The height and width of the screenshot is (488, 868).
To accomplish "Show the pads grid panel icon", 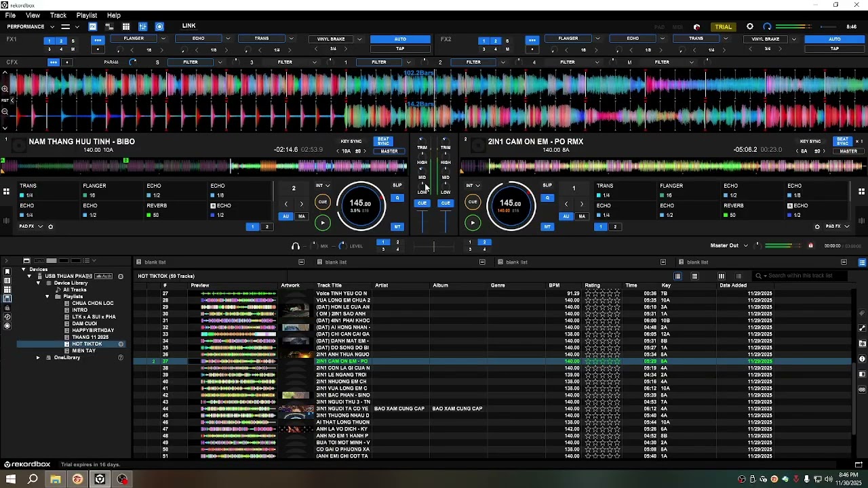I will [126, 26].
